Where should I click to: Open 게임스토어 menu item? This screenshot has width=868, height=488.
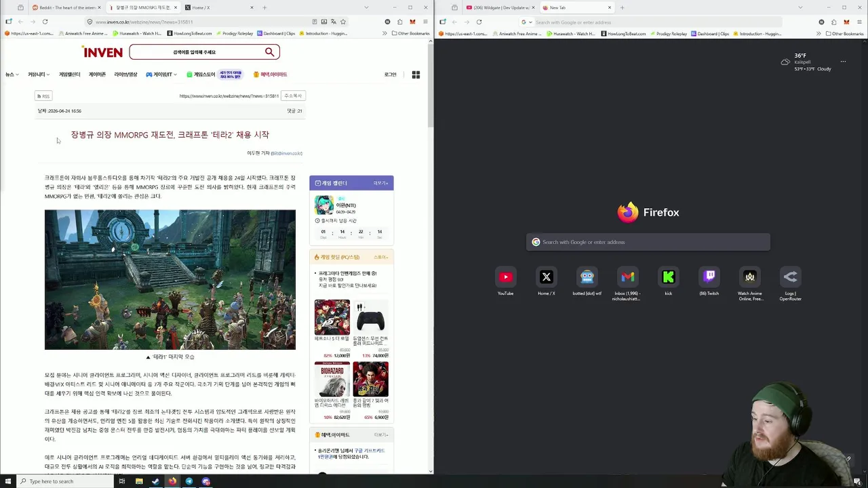201,75
